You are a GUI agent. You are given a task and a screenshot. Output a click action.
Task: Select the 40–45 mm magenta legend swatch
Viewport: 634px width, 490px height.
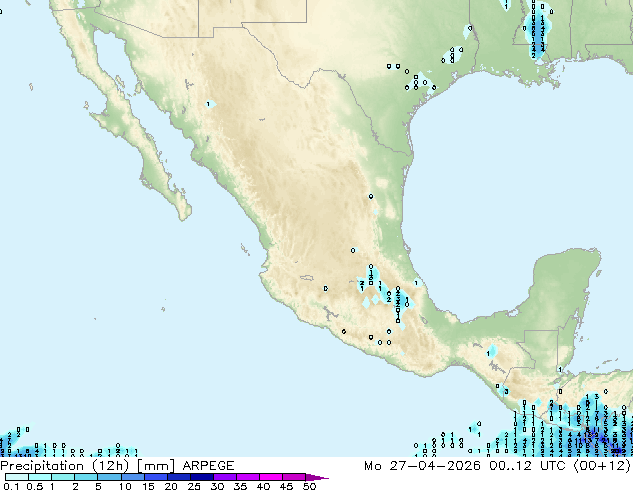tap(271, 477)
